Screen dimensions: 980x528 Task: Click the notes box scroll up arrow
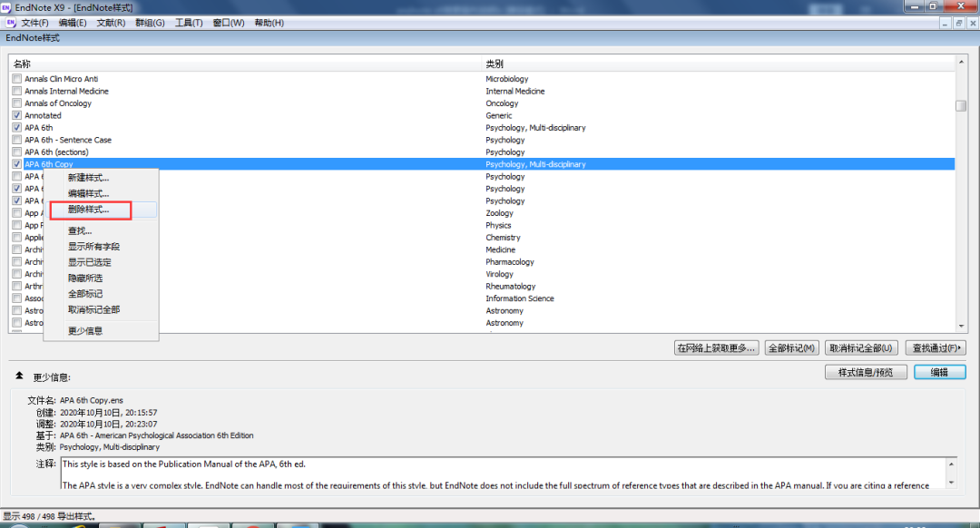point(951,464)
